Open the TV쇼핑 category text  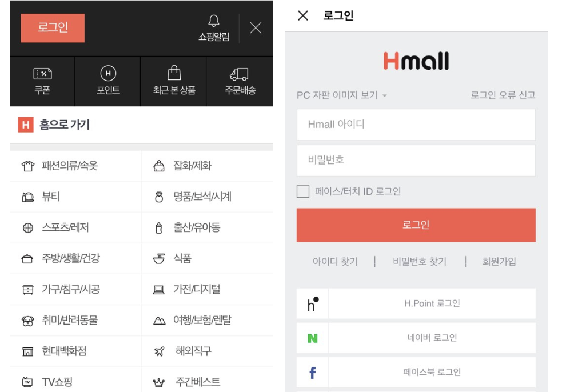57,382
